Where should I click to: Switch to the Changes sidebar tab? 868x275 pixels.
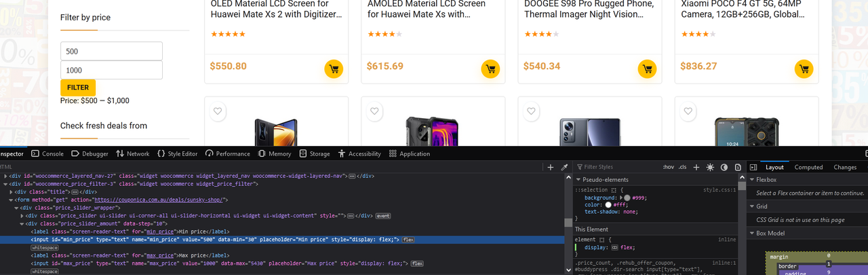coord(845,167)
